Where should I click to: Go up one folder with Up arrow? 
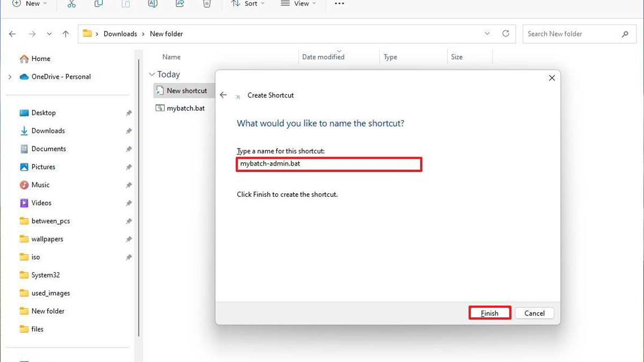click(x=65, y=34)
